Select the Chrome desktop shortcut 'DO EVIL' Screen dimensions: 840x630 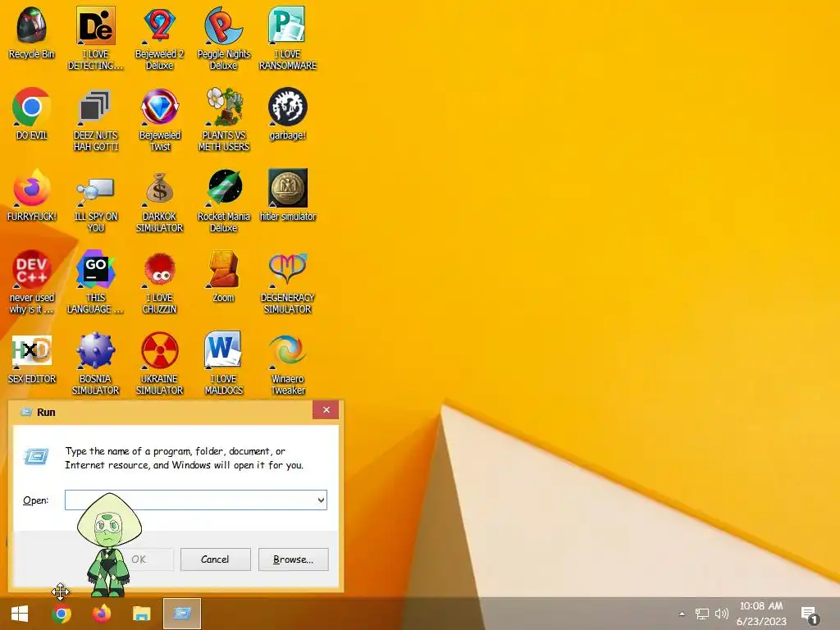32,114
